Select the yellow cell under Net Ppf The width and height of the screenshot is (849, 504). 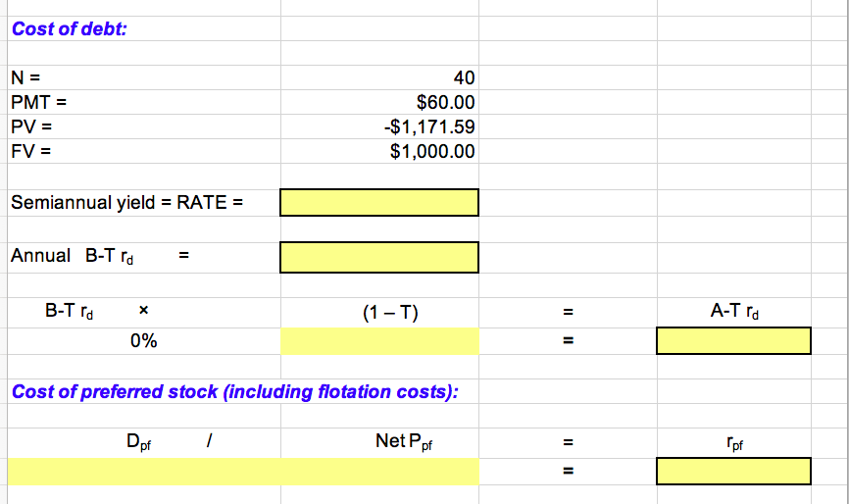[x=379, y=472]
